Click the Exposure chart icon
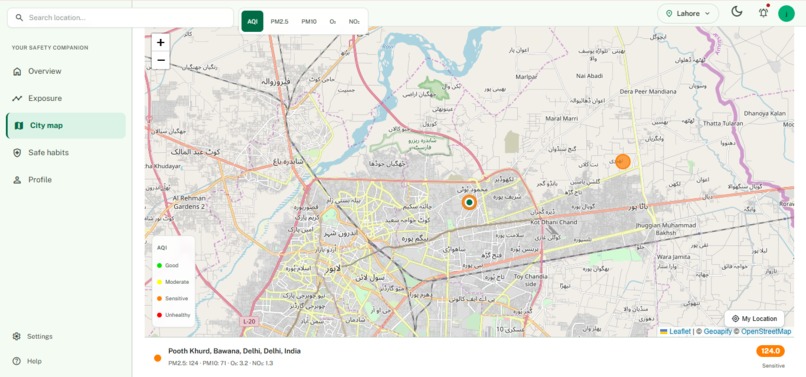This screenshot has width=806, height=377. coord(17,98)
